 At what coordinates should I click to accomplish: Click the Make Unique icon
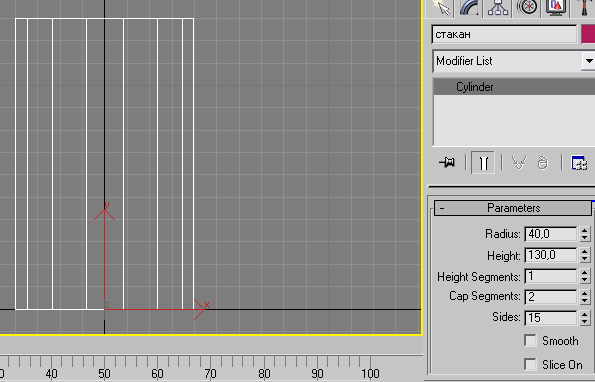tap(519, 163)
